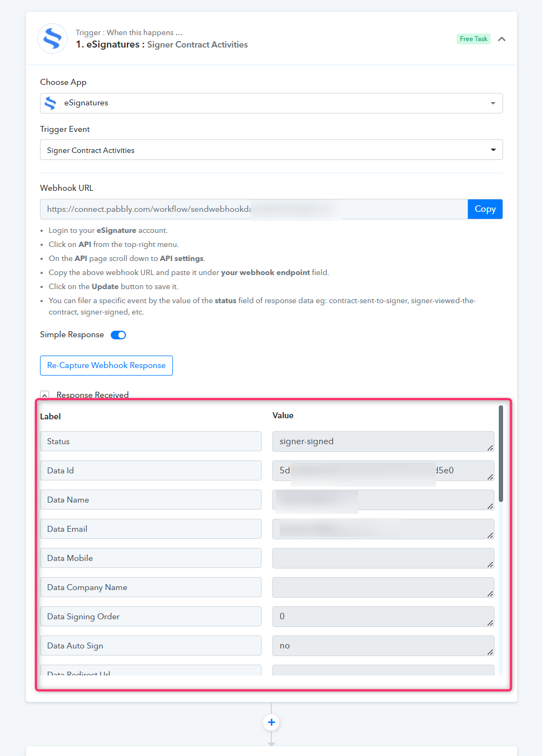Click the eSignatures icon in Choose App field

51,103
